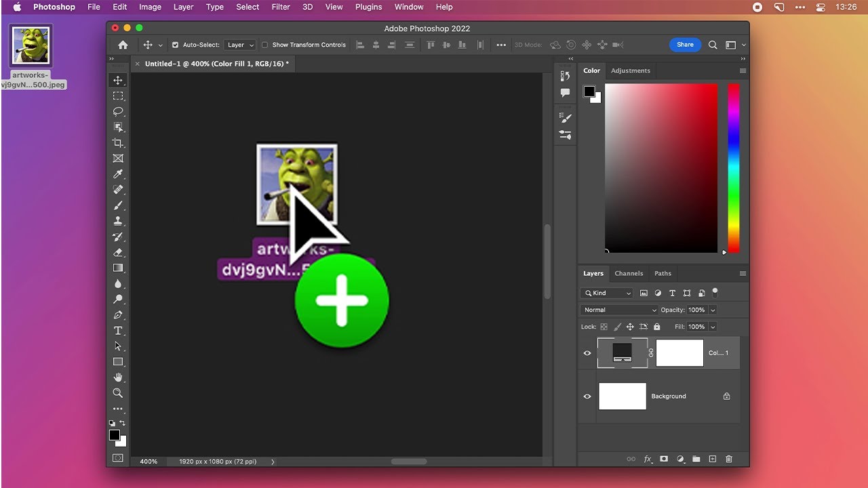Open the search icon in options bar

[x=713, y=45]
